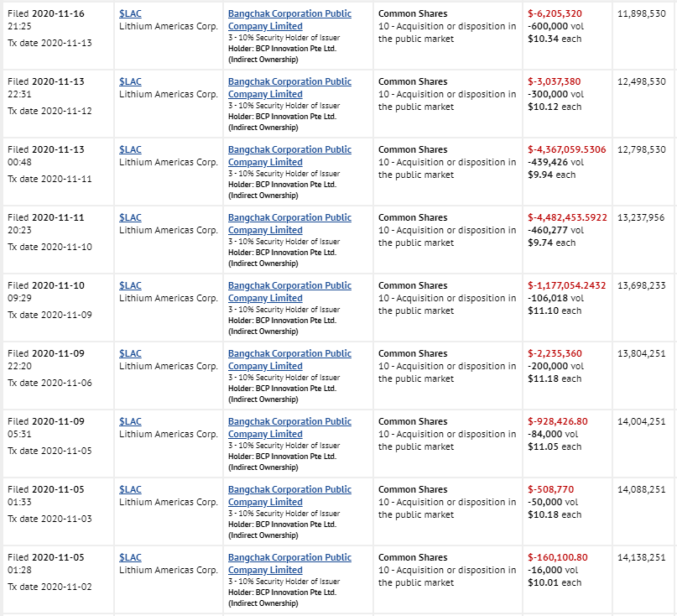Open $LAC link in row filed 01:28
Viewport: 677px width, 616px height.
[130, 557]
